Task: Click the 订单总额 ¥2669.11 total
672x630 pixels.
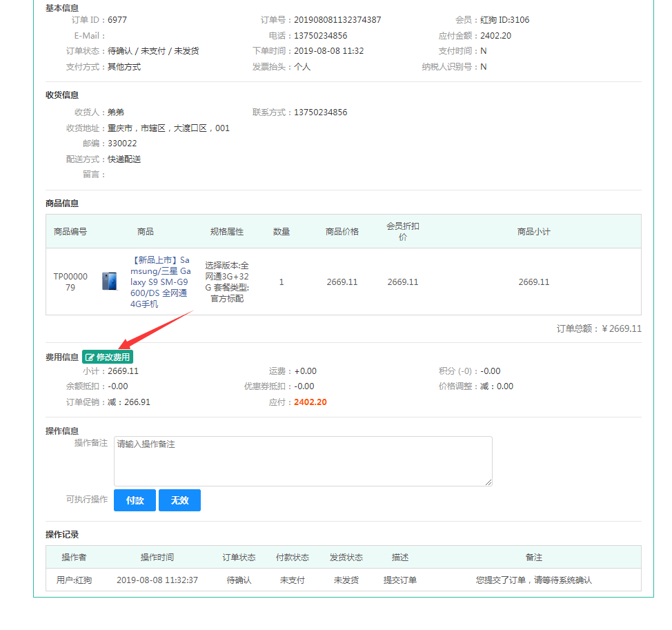Action: [x=599, y=328]
